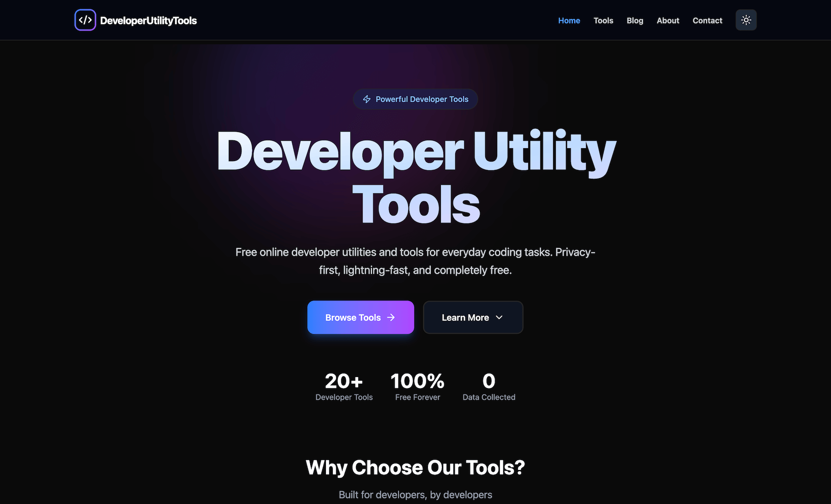This screenshot has height=504, width=831.
Task: Go to the Contact page
Action: click(707, 20)
